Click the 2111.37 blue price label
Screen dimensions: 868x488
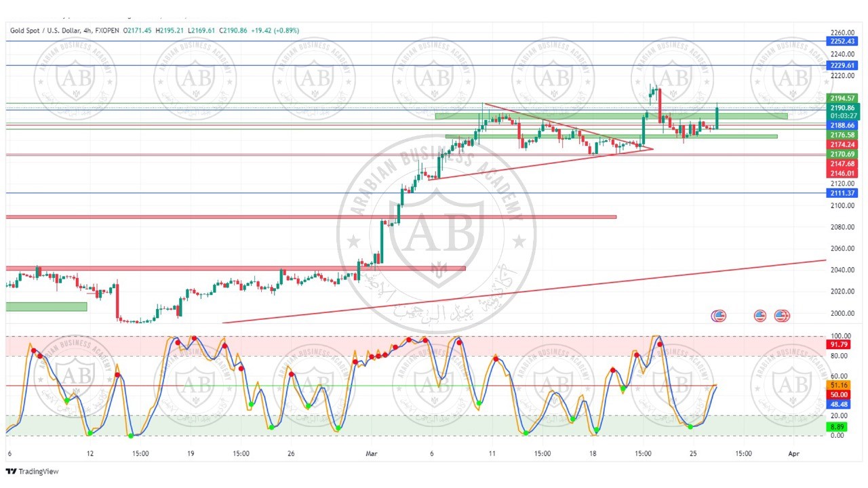842,193
